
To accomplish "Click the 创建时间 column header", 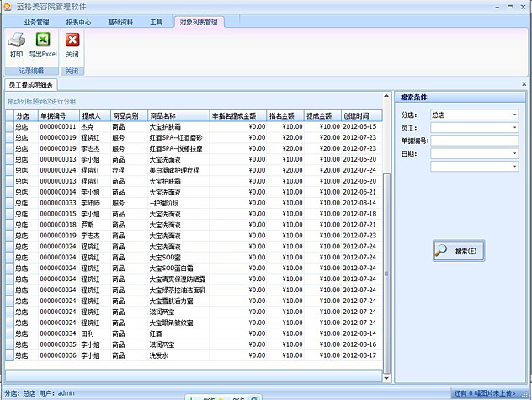I will click(362, 116).
